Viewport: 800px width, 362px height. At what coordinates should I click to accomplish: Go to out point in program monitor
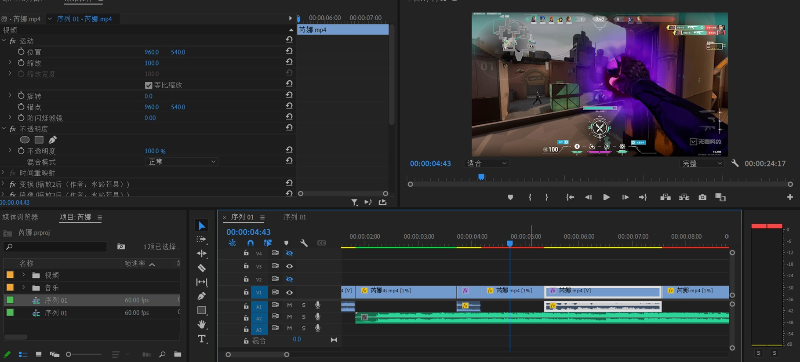(x=643, y=197)
